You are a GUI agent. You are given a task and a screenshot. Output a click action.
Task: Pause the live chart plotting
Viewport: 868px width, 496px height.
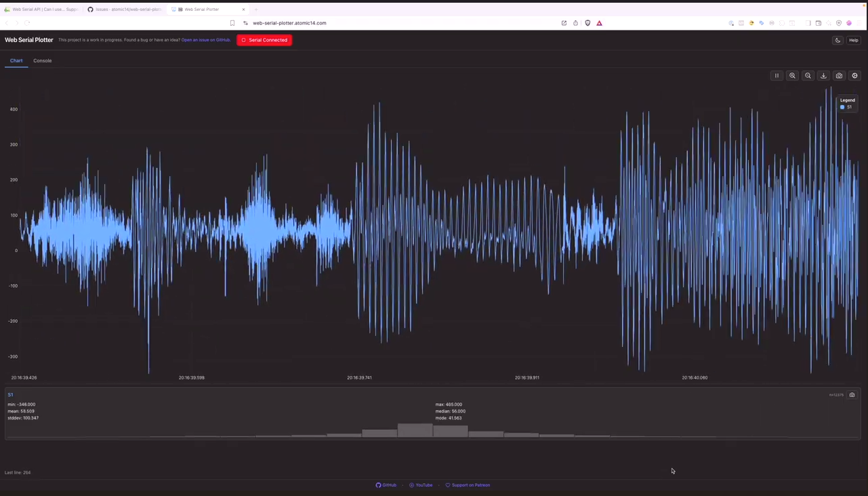click(x=777, y=76)
